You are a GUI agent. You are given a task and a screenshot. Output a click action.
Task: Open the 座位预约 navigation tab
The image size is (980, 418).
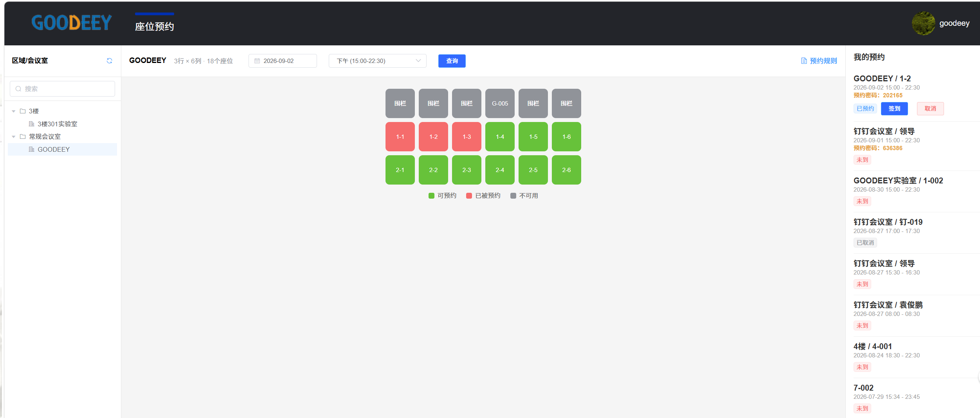155,26
